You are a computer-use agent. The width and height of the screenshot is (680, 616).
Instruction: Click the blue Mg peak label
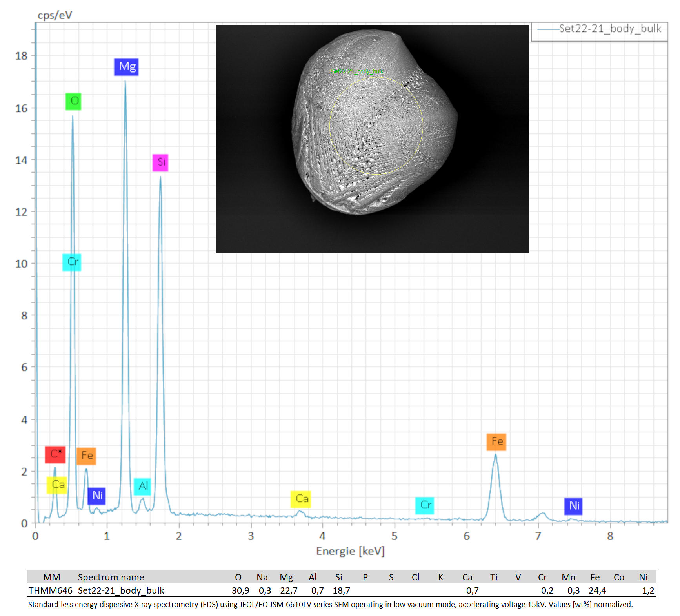click(x=126, y=67)
